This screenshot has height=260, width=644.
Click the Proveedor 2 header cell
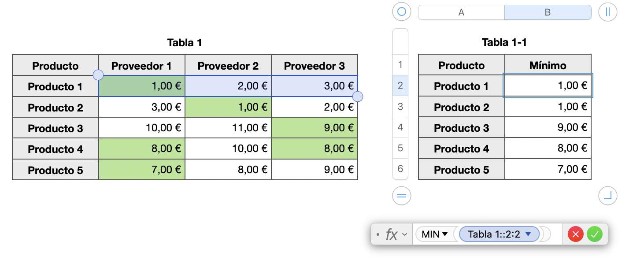point(228,66)
